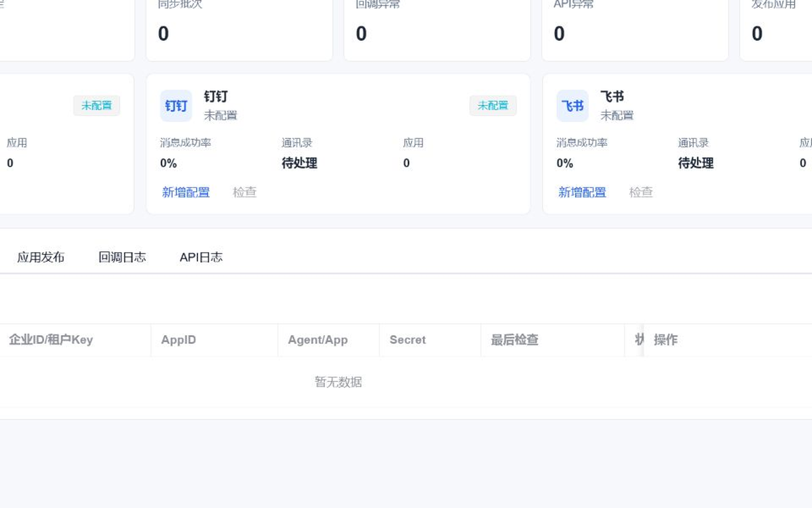This screenshot has width=812, height=508.
Task: Click the 钉钉 logo icon
Action: pos(176,106)
